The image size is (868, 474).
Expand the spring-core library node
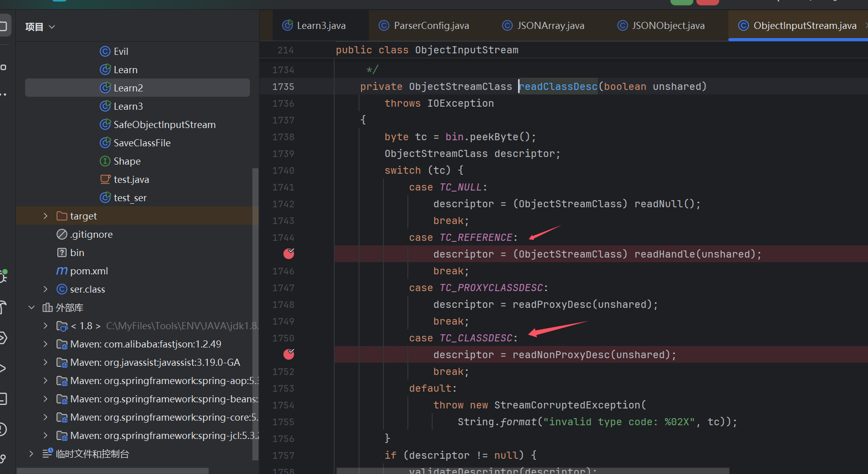[46, 417]
